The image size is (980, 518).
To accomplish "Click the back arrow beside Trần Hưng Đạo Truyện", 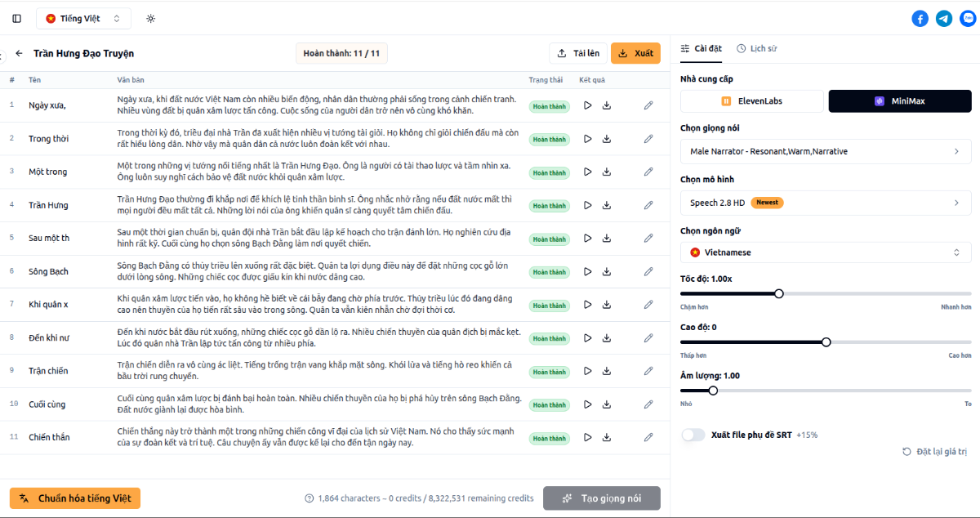I will tap(19, 54).
